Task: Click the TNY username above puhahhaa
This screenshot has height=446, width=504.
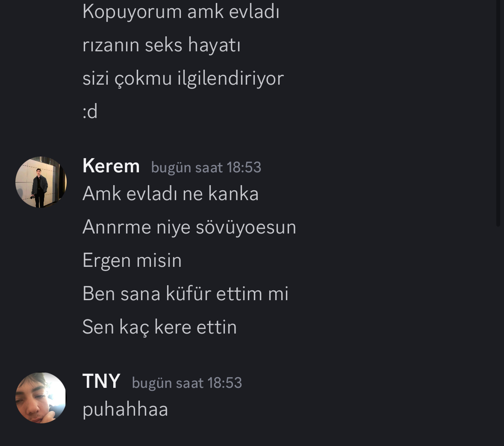Action: 101,381
